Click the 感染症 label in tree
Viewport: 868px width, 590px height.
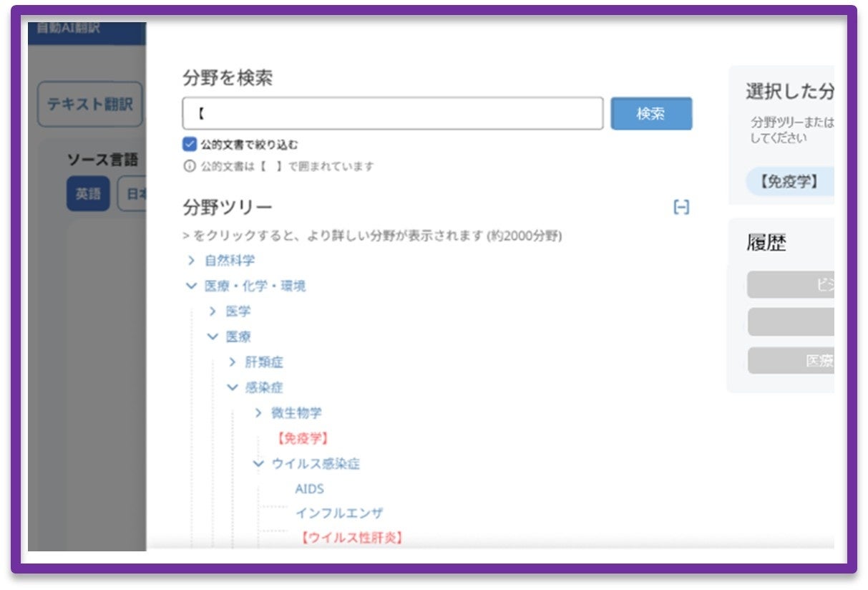tap(264, 387)
